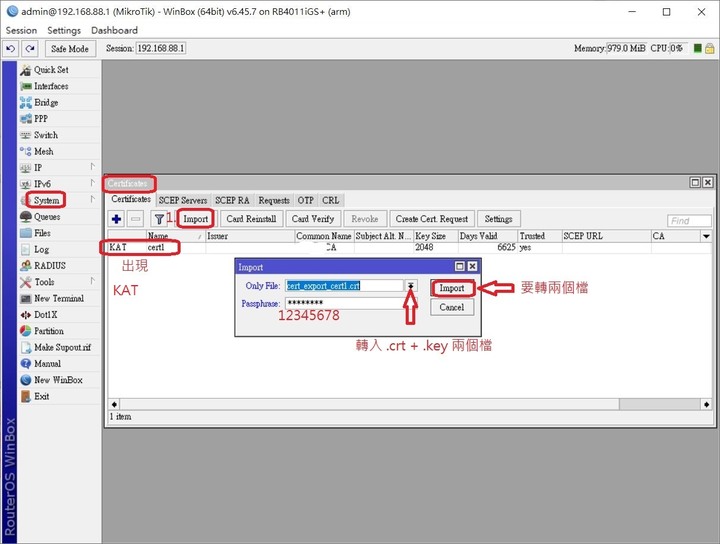Image resolution: width=720 pixels, height=544 pixels.
Task: Open the Only File dropdown arrow
Action: (411, 286)
